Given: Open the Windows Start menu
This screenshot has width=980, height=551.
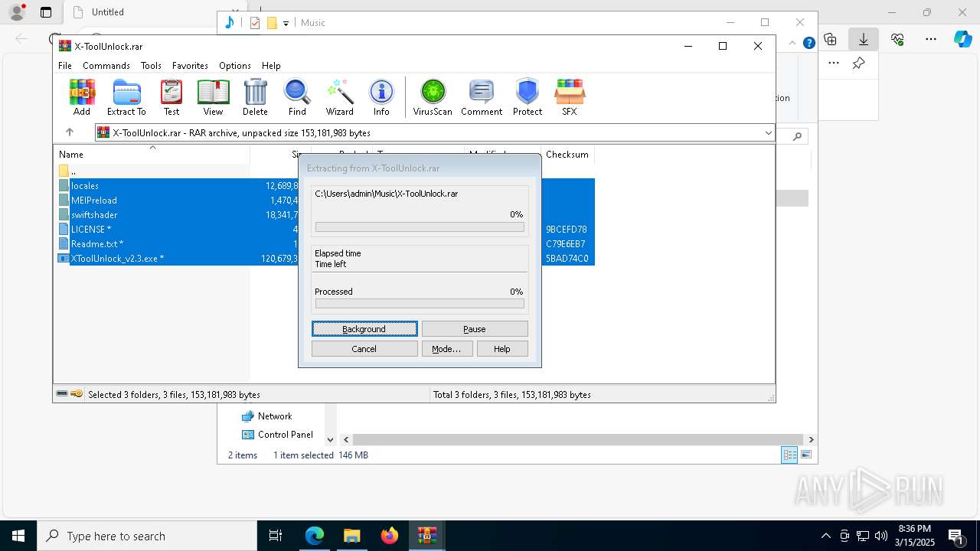Looking at the screenshot, I should (x=18, y=536).
